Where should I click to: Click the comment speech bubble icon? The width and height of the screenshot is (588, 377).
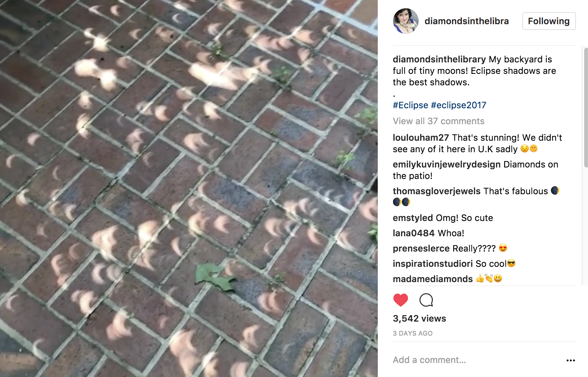(x=426, y=300)
